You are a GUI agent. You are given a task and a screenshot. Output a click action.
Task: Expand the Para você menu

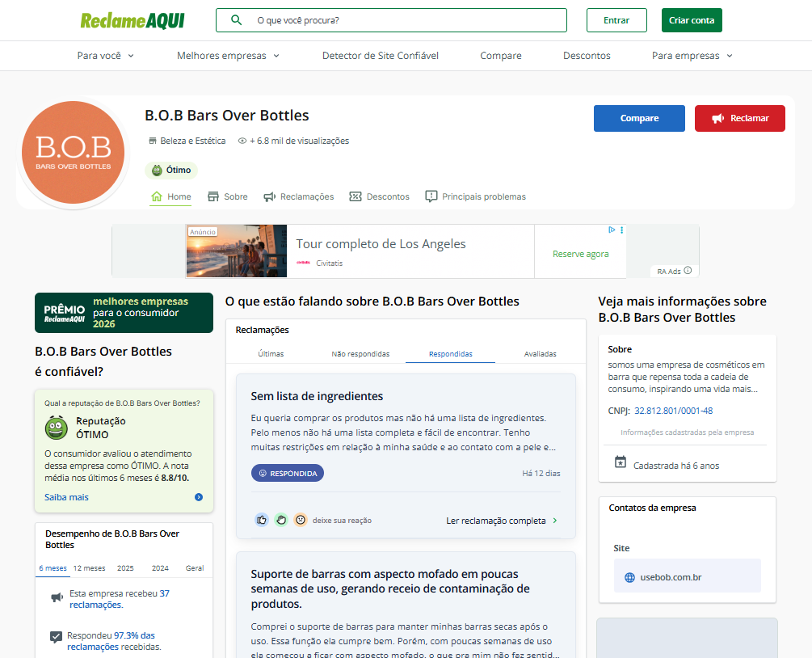click(106, 56)
